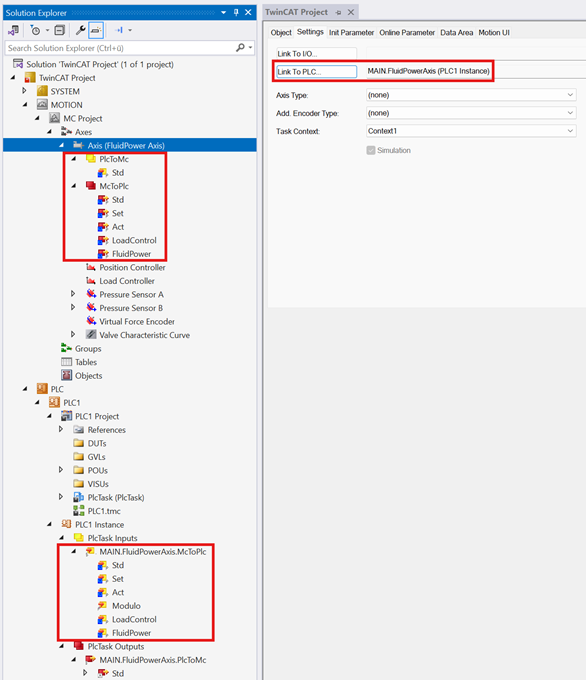Click the Objects icon

pyautogui.click(x=66, y=375)
